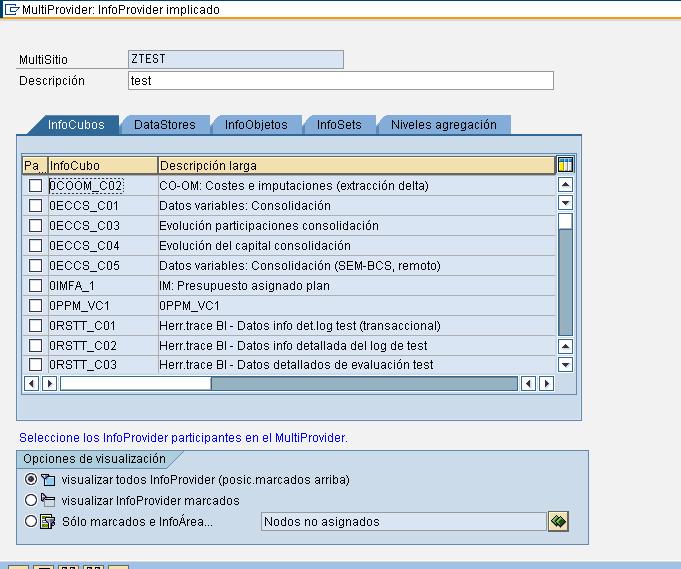This screenshot has height=569, width=681.
Task: Click the vertical scrollbar of the InfoCube table
Action: coord(565,280)
